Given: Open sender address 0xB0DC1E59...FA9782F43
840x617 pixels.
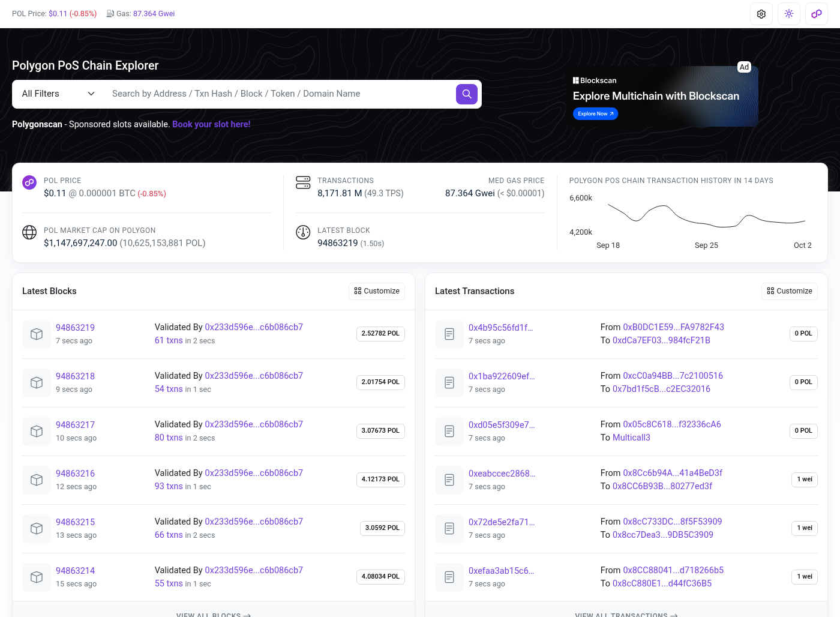Looking at the screenshot, I should pos(673,327).
